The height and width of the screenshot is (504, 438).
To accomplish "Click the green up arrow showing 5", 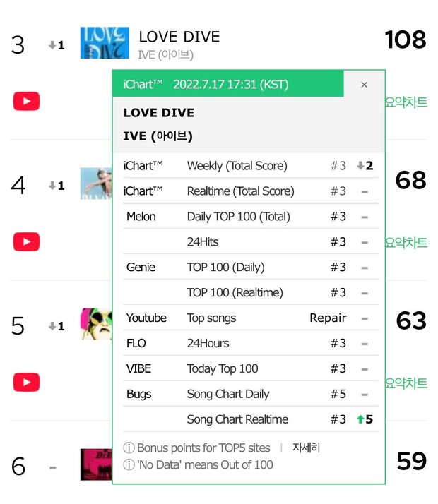I will [365, 419].
